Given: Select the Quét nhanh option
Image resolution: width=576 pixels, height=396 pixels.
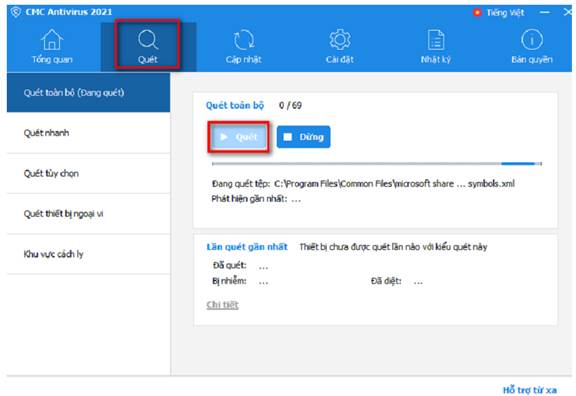Looking at the screenshot, I should point(88,133).
